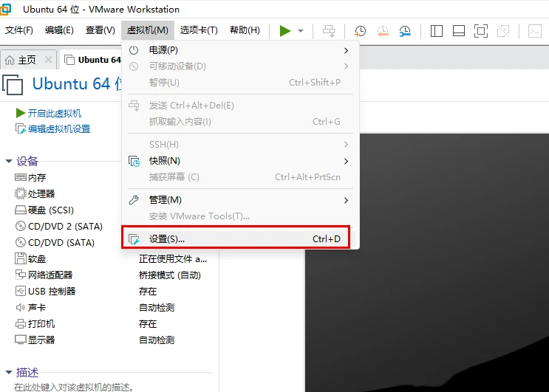549x392 pixels.
Task: Click the green play icon beside 开启此虚拟机
Action: [x=20, y=113]
